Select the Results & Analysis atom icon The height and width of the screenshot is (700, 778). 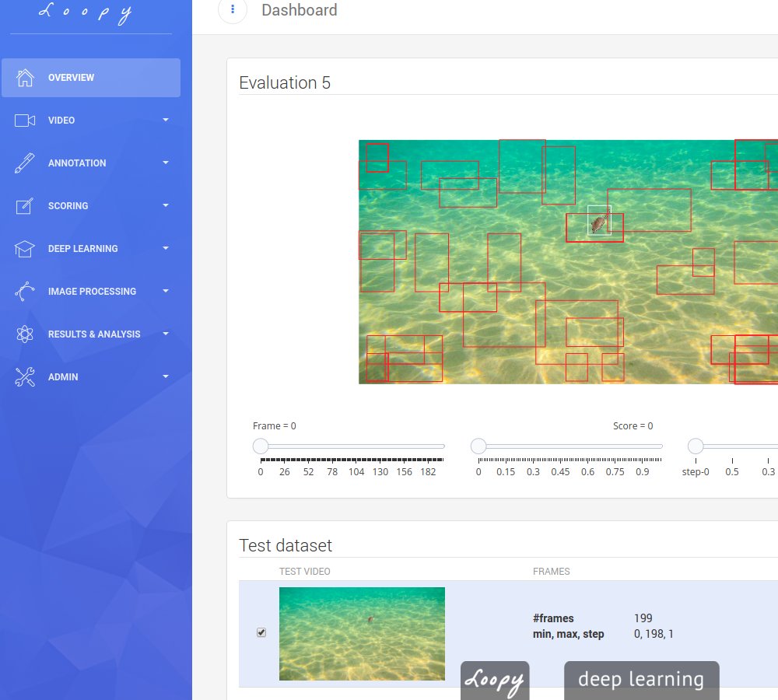coord(24,334)
